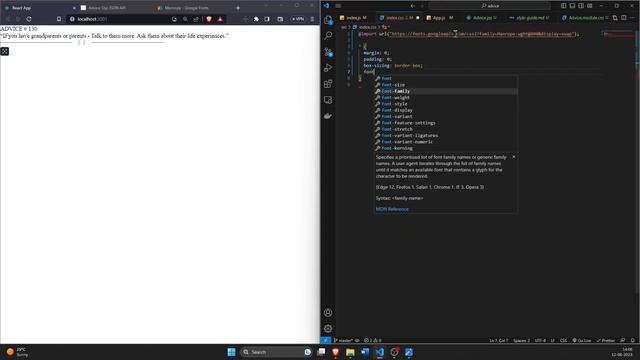
Task: Open the Manage gear icon in VS Code
Action: pos(328,329)
